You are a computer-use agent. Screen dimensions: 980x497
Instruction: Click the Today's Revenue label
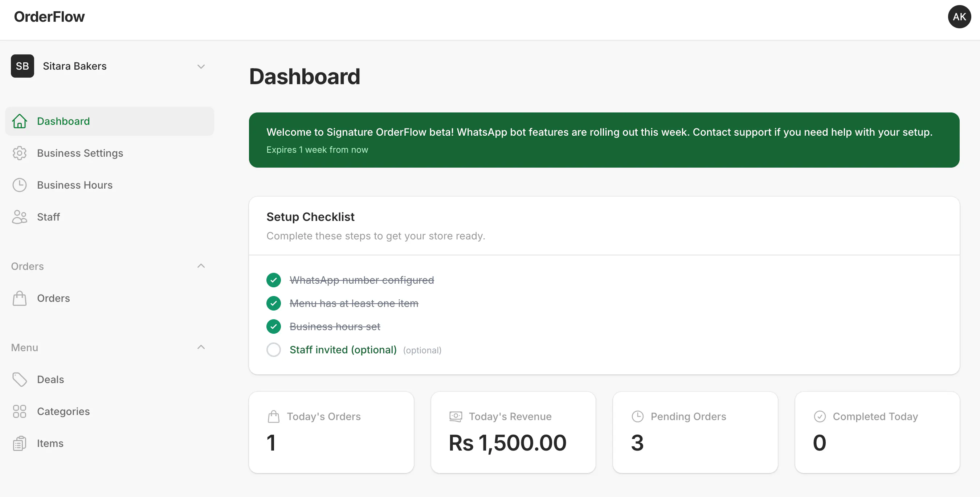click(x=510, y=417)
